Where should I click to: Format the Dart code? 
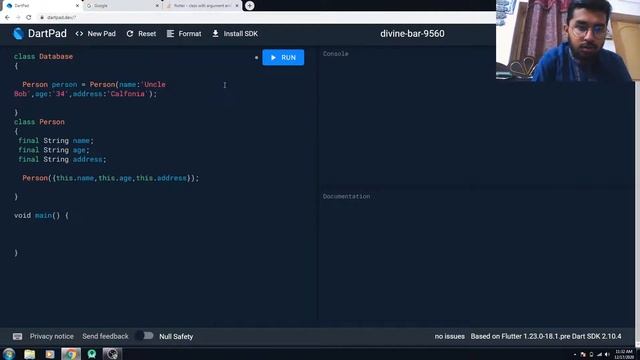[184, 34]
